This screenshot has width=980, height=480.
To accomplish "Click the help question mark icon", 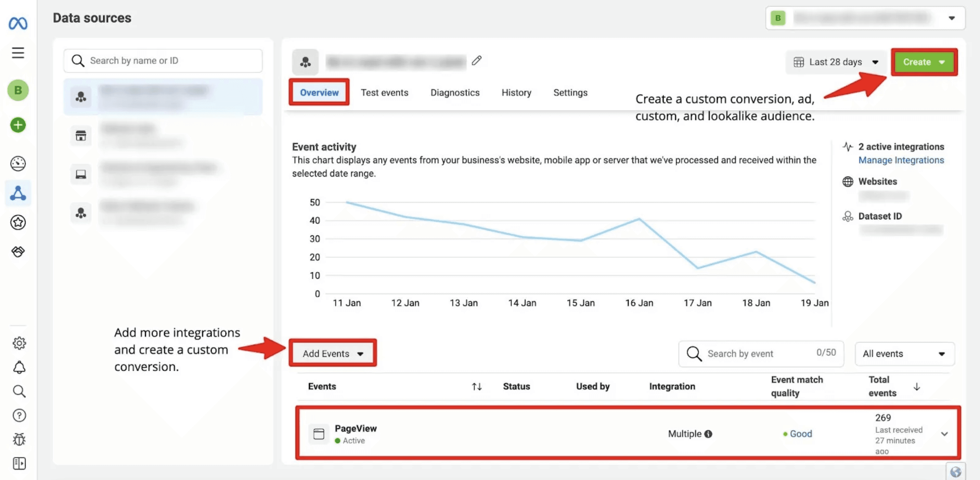I will coord(19,415).
